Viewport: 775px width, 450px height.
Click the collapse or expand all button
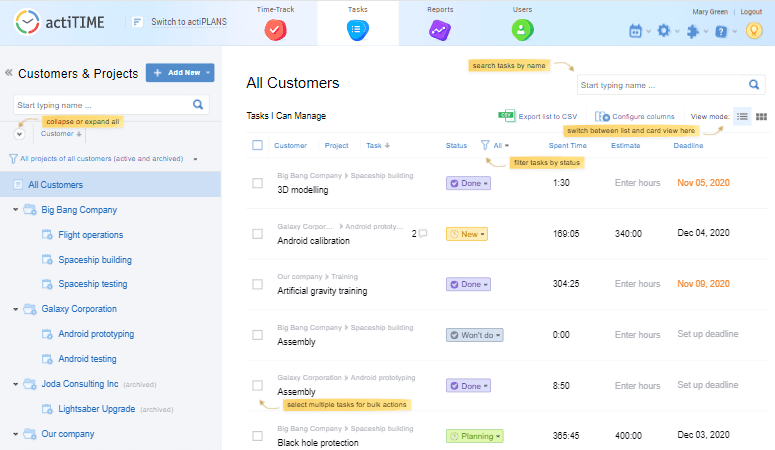click(x=19, y=134)
